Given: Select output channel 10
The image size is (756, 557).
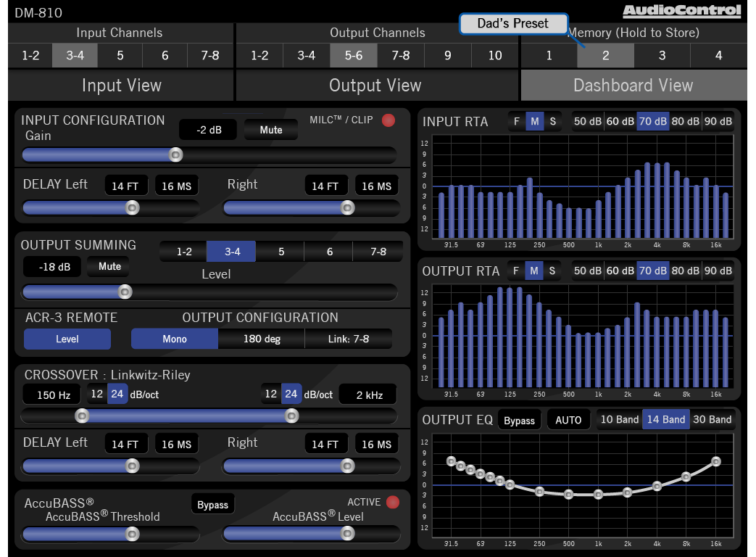Looking at the screenshot, I should pyautogui.click(x=494, y=56).
